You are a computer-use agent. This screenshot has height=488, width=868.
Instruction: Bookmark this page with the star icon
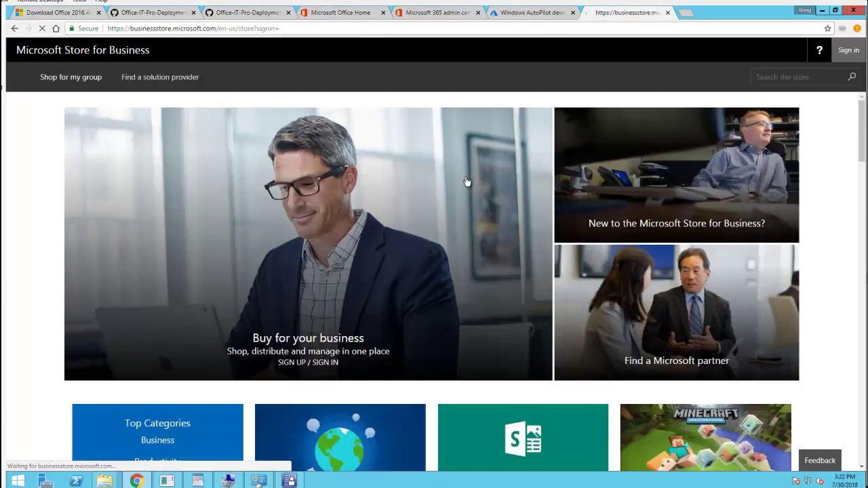pos(827,28)
